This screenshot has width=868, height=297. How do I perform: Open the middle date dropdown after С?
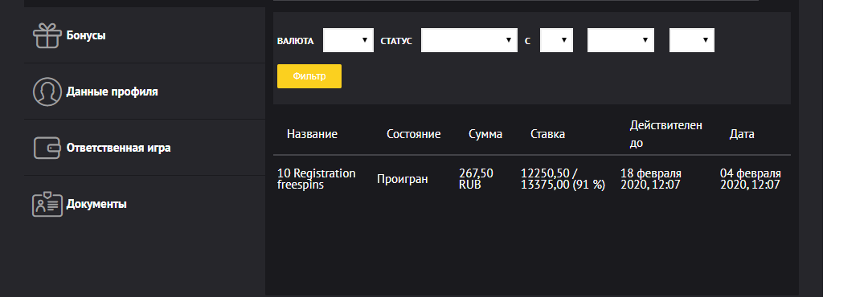(x=620, y=40)
